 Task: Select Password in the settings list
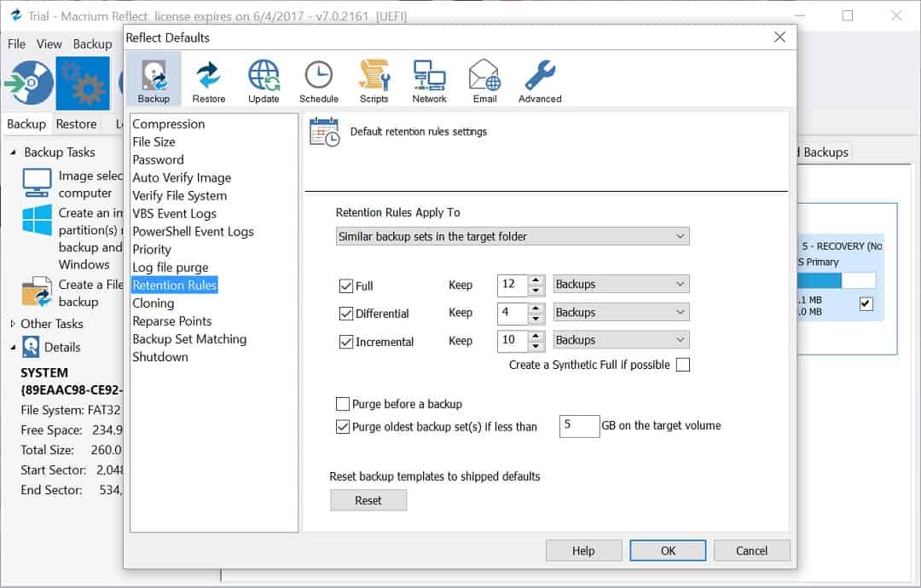pyautogui.click(x=158, y=160)
